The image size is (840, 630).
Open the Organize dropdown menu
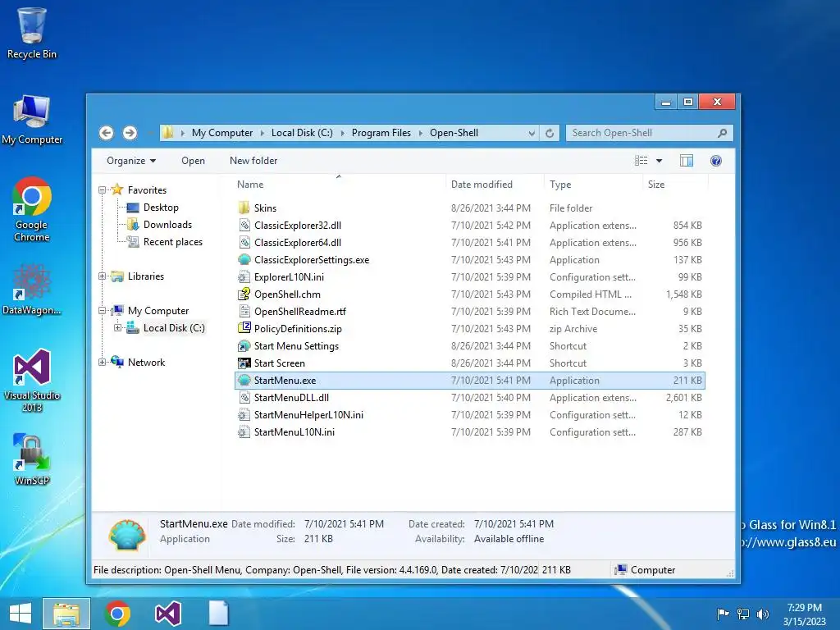(x=131, y=161)
